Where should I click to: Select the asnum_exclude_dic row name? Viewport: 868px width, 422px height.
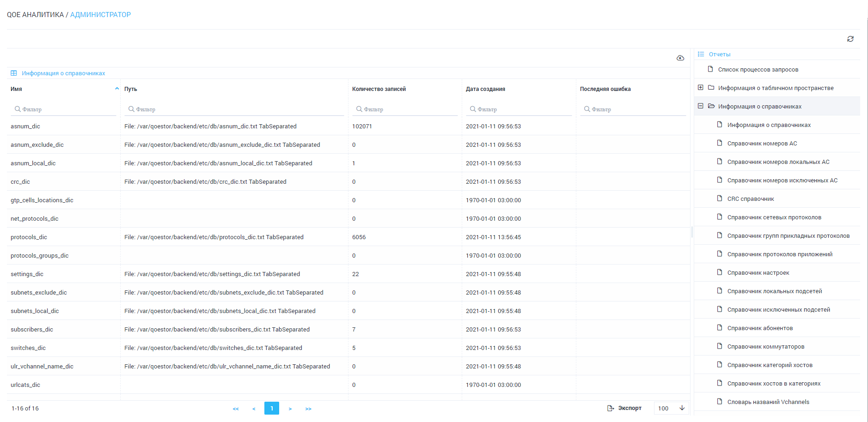pos(37,145)
